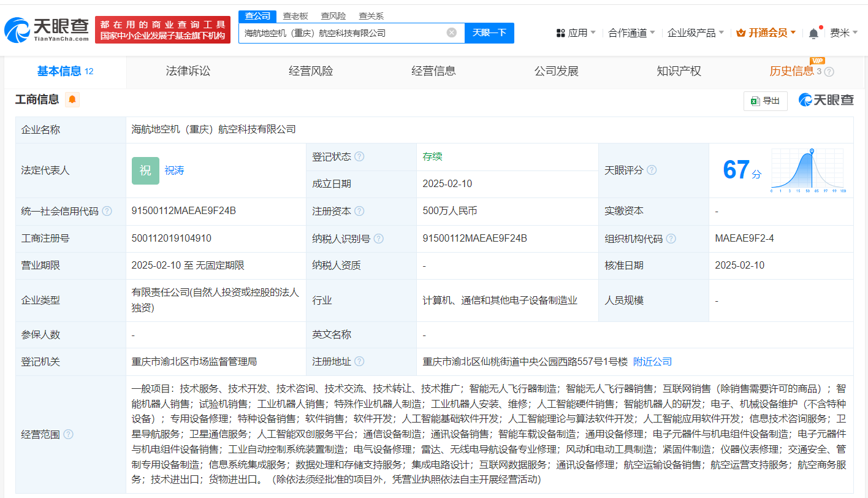Click the 存续 registration status value
868x498 pixels.
432,156
